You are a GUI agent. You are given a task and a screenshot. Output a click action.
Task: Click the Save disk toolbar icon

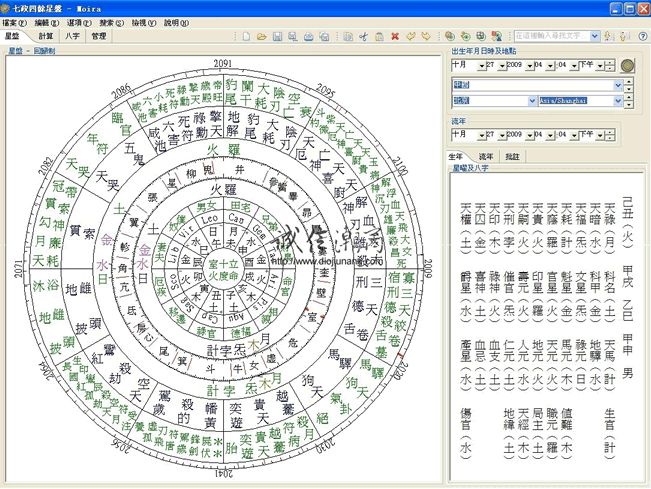click(278, 36)
